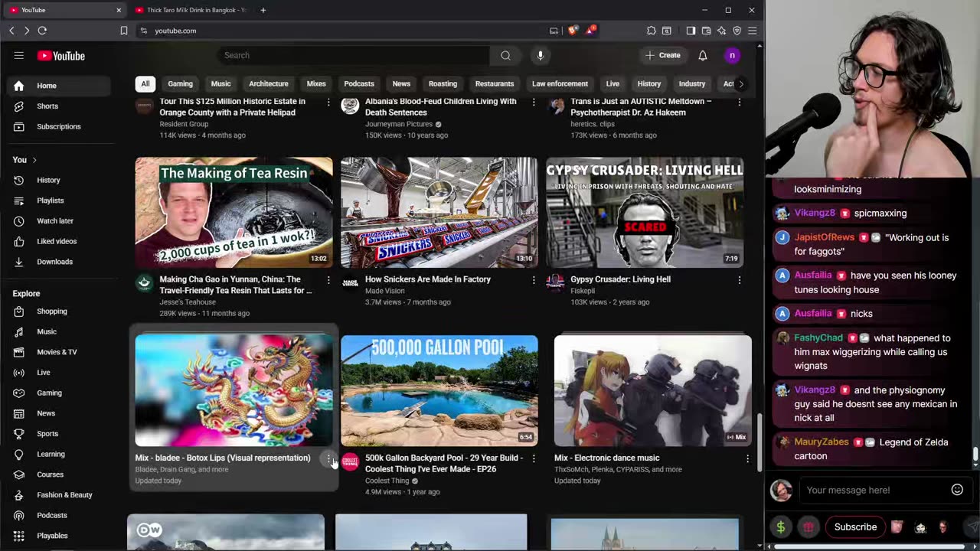Open the Making of Tea Resin thumbnail
The height and width of the screenshot is (551, 980).
[234, 212]
